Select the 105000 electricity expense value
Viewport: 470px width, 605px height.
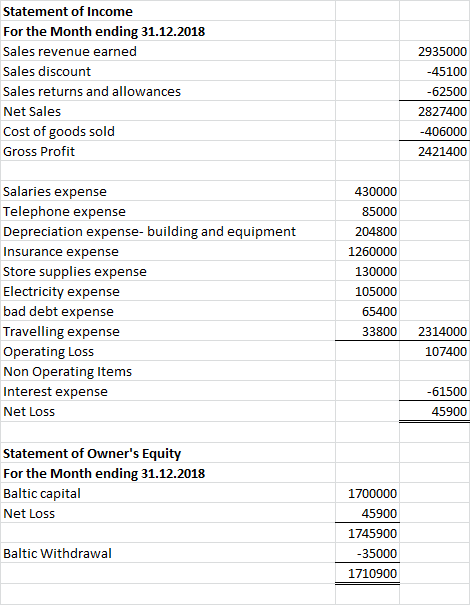367,291
